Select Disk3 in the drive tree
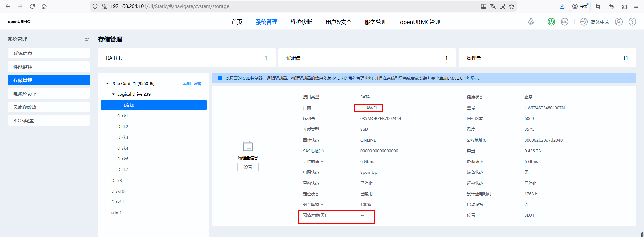Screen dimensions: 644x237 [122, 137]
